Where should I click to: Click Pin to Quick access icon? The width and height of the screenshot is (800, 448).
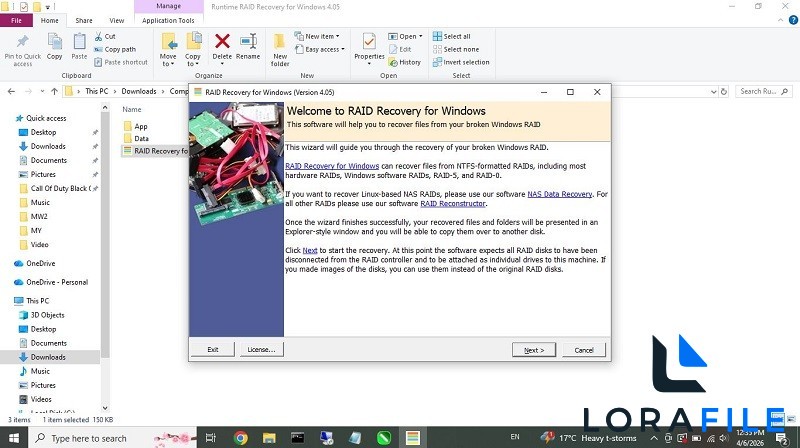pos(22,42)
